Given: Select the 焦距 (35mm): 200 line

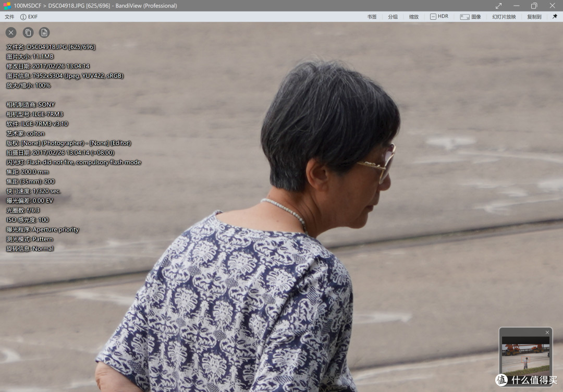Looking at the screenshot, I should [x=30, y=181].
